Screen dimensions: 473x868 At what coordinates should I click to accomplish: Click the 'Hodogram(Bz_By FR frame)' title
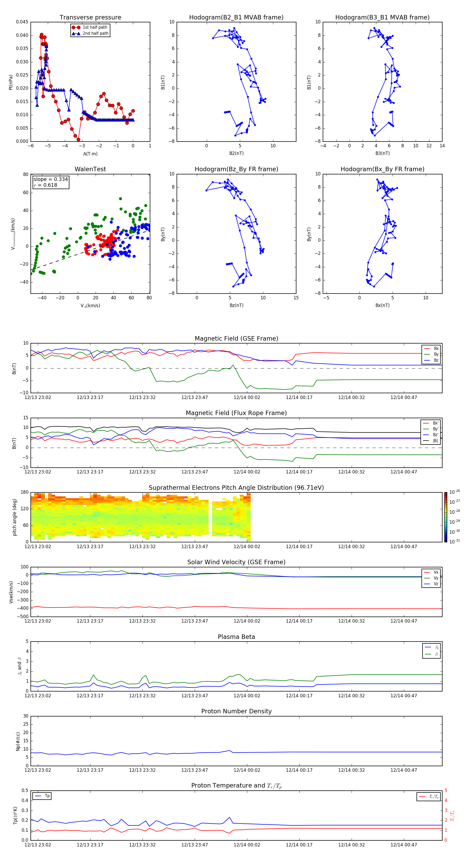tap(236, 169)
